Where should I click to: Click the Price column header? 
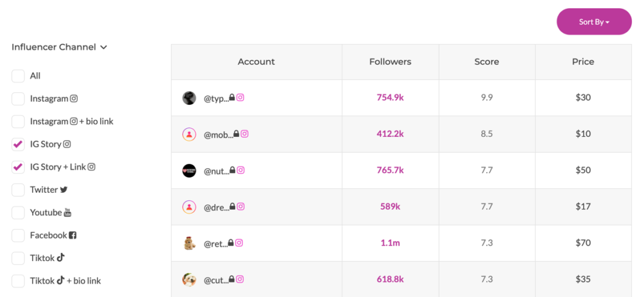coord(583,62)
